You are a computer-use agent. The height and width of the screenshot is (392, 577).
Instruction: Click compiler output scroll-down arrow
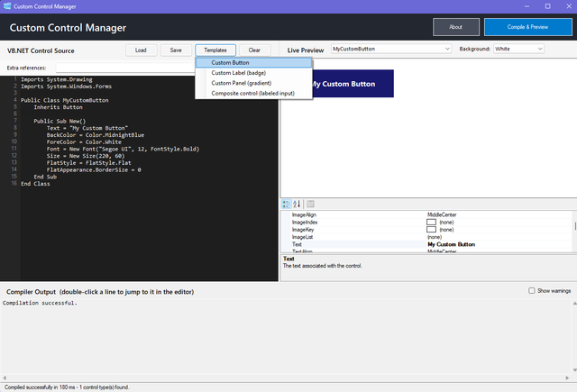coord(574,370)
